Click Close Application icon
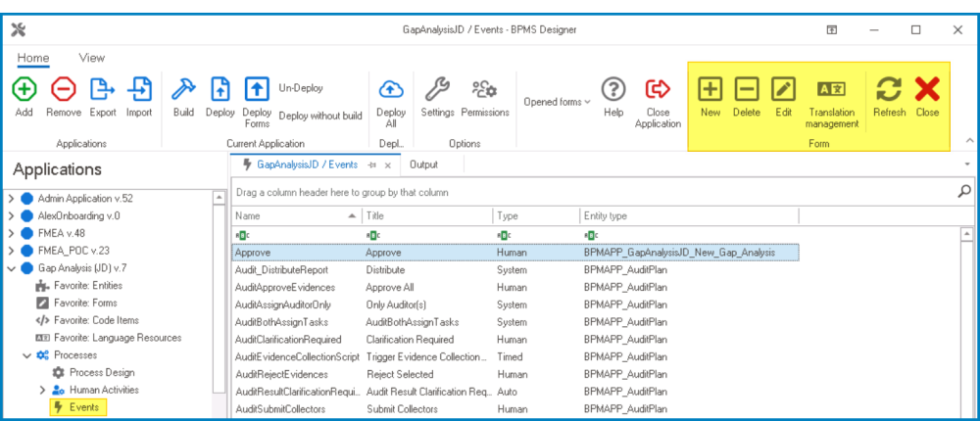Image resolution: width=980 pixels, height=421 pixels. click(658, 89)
